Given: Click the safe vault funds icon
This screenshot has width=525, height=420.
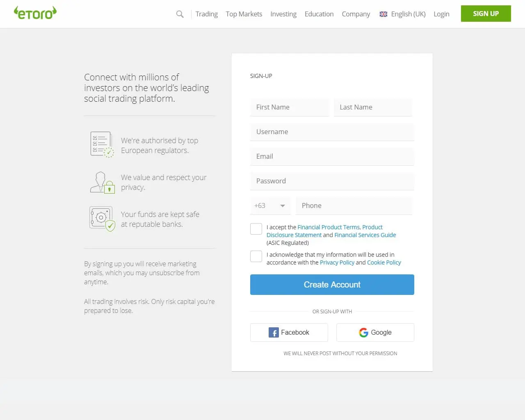Looking at the screenshot, I should (x=102, y=218).
